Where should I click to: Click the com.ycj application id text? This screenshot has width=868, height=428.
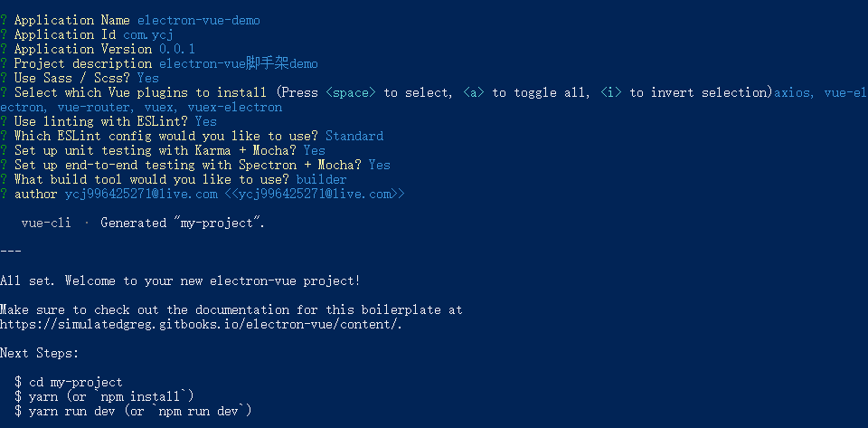tap(147, 35)
